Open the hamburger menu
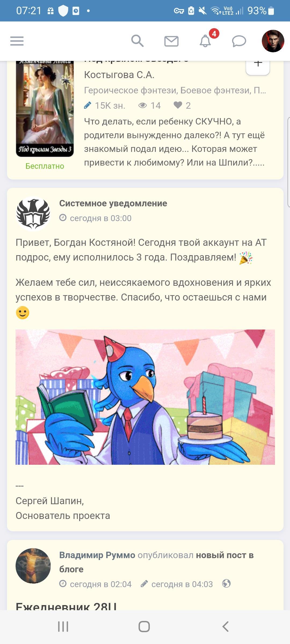Image resolution: width=290 pixels, height=644 pixels. 17,41
